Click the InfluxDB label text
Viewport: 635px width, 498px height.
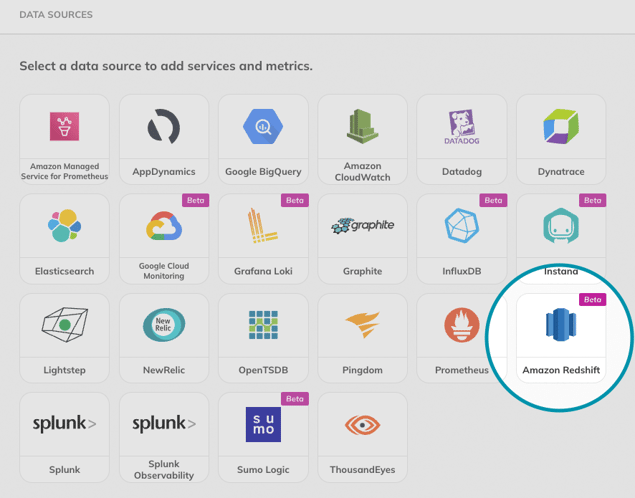(462, 271)
